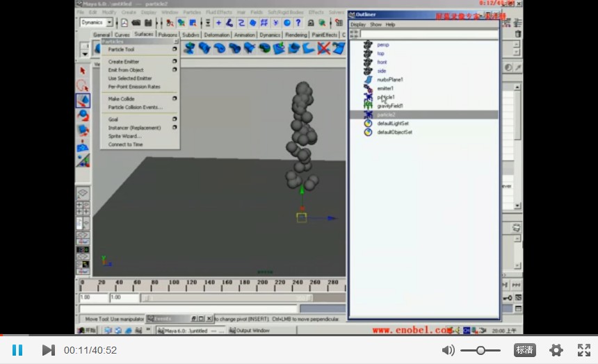The image size is (598, 364).
Task: Select defaultLightSet in Outliner
Action: (x=393, y=124)
